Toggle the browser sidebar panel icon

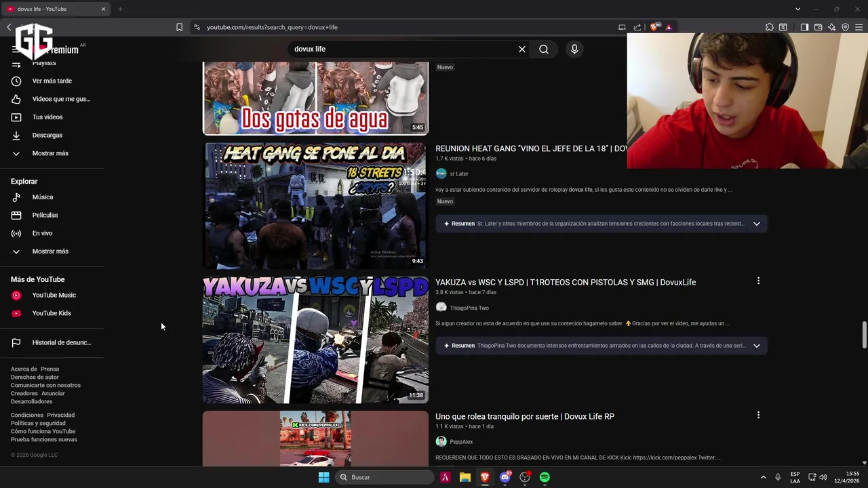[x=804, y=27]
